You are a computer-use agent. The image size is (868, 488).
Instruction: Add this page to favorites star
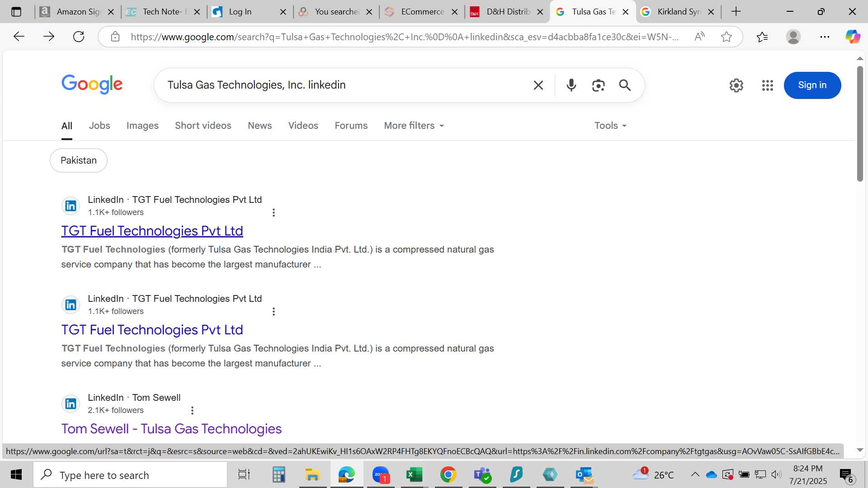(x=726, y=37)
